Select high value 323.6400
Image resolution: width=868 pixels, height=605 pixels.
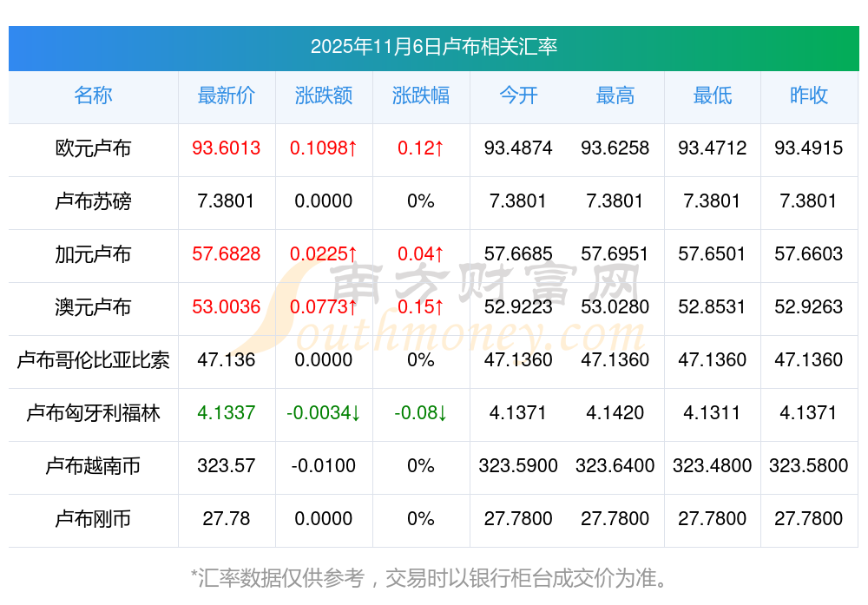coord(615,465)
